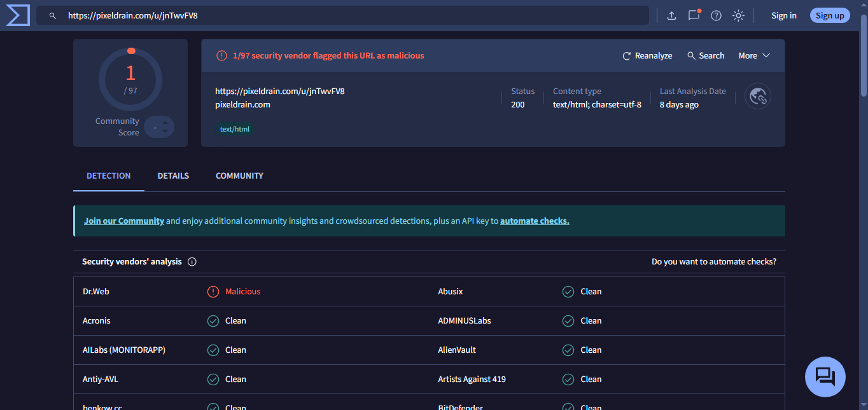The width and height of the screenshot is (868, 410).
Task: Click ADMINUSLabs Clean checkmark icon
Action: (x=568, y=321)
